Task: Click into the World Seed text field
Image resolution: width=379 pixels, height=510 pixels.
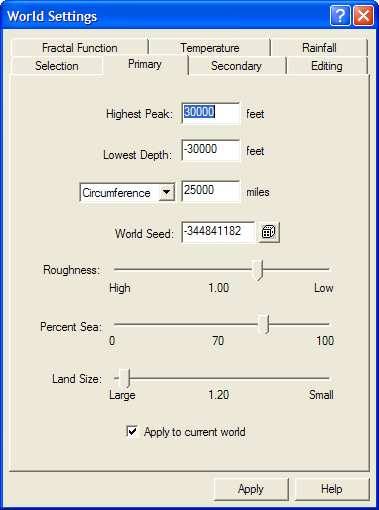Action: pos(219,232)
